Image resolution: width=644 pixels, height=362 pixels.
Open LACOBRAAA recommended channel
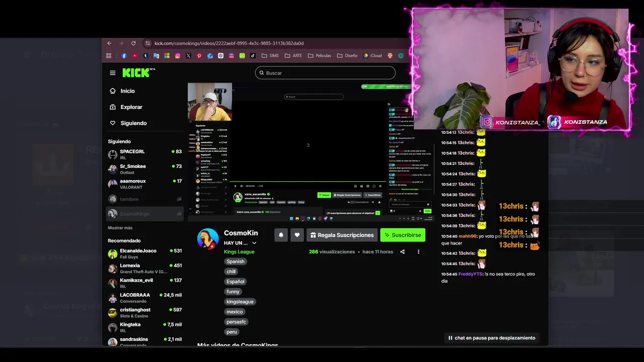(x=145, y=298)
